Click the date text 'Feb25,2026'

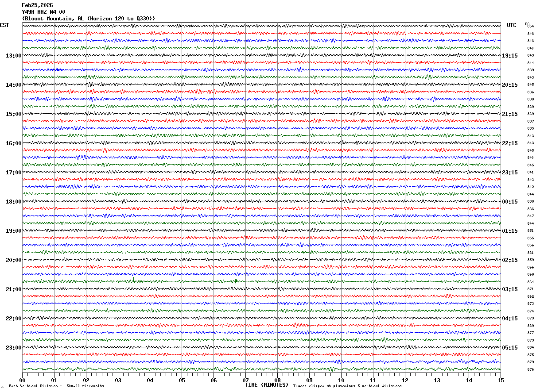pyautogui.click(x=37, y=5)
